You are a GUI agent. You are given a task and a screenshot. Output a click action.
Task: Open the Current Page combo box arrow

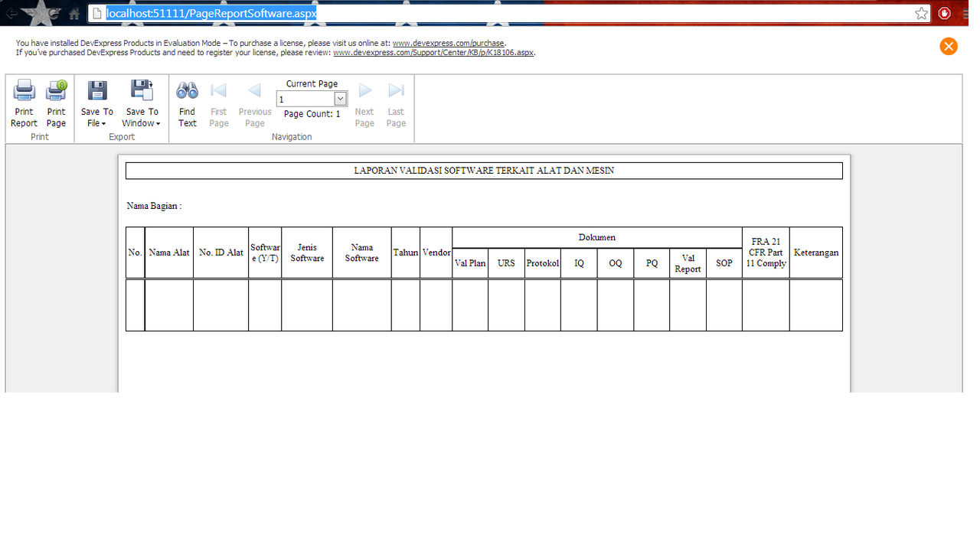[x=341, y=99]
